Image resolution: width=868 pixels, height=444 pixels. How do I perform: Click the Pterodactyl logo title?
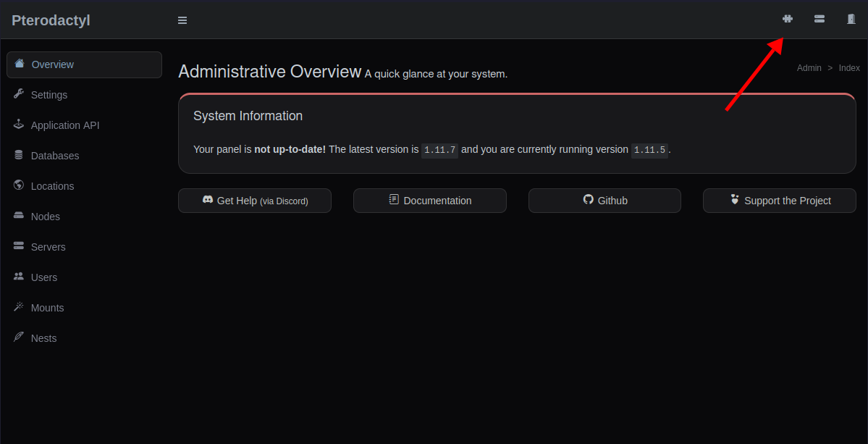click(51, 20)
